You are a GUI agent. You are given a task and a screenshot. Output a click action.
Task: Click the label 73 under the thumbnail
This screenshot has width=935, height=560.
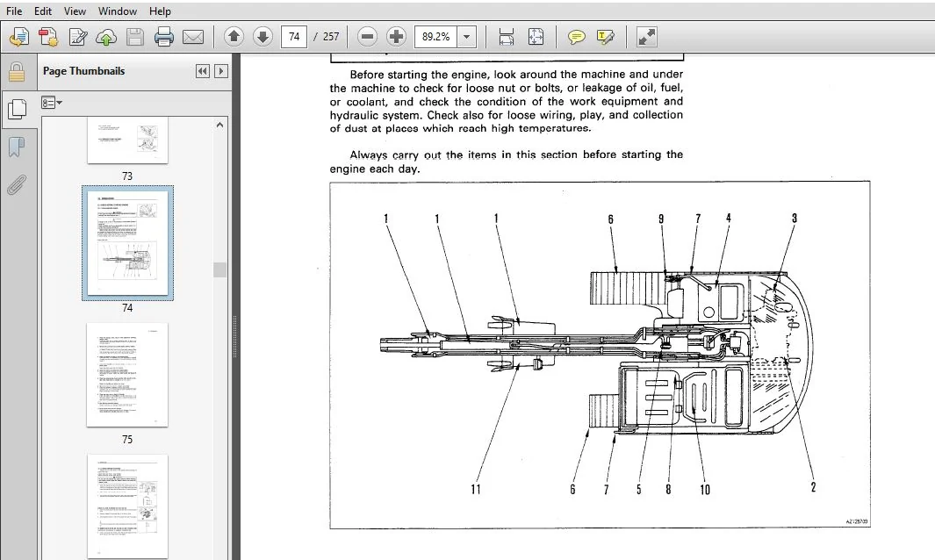(x=127, y=176)
